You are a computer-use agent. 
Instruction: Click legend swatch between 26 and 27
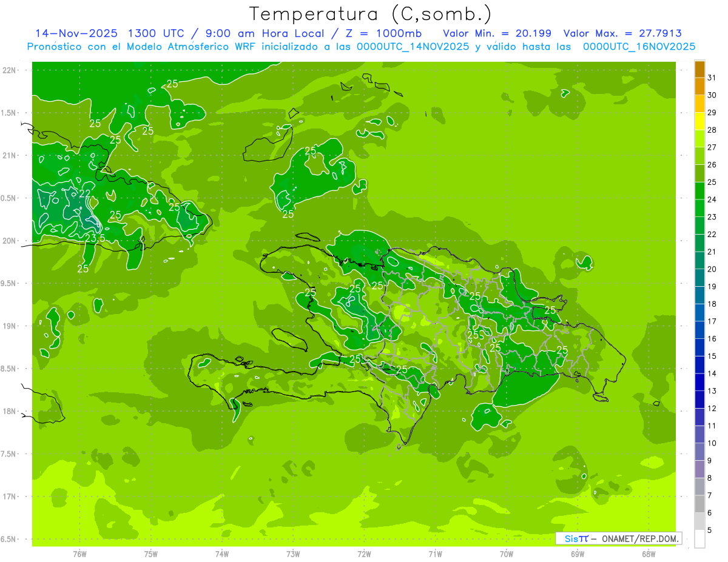click(x=699, y=156)
